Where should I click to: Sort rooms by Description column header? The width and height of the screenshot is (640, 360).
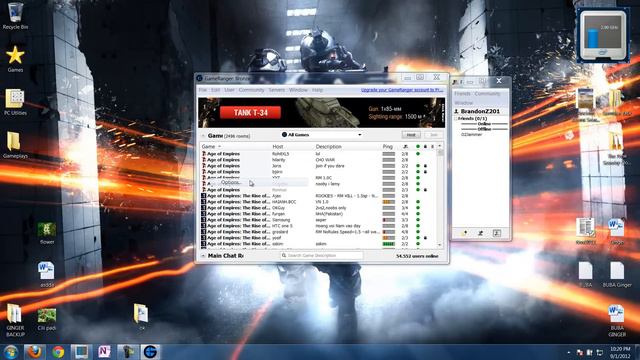point(329,147)
